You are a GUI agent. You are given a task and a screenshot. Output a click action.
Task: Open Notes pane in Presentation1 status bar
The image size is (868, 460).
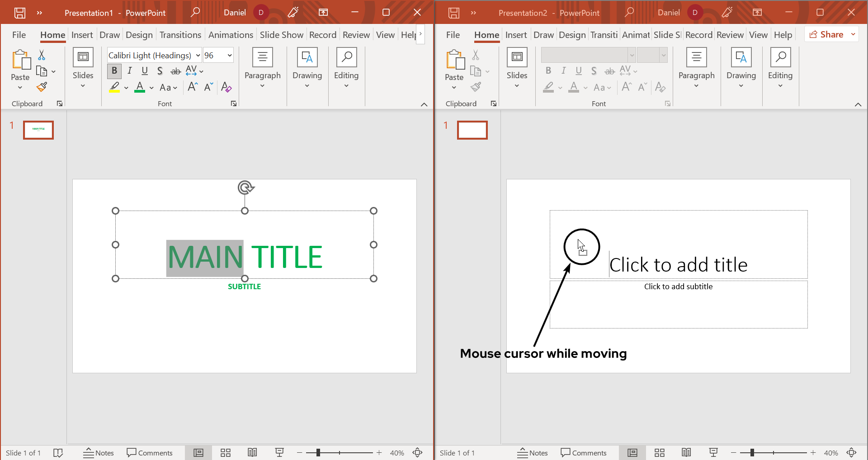99,453
